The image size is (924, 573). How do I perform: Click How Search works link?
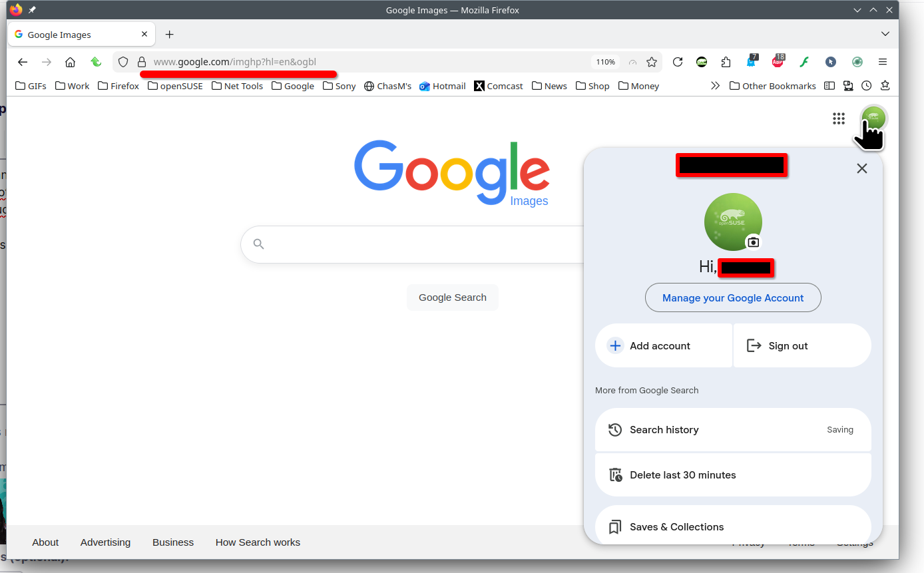(258, 542)
